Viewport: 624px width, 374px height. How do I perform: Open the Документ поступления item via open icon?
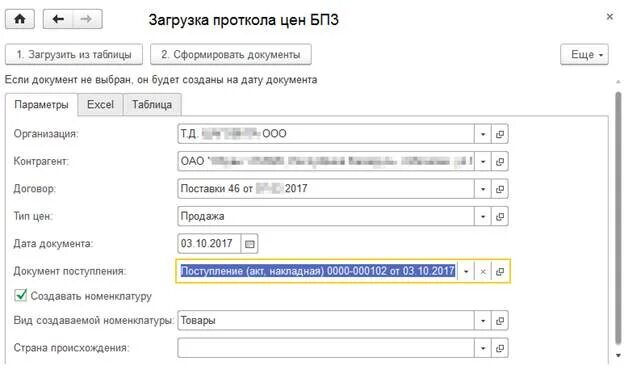pyautogui.click(x=500, y=272)
